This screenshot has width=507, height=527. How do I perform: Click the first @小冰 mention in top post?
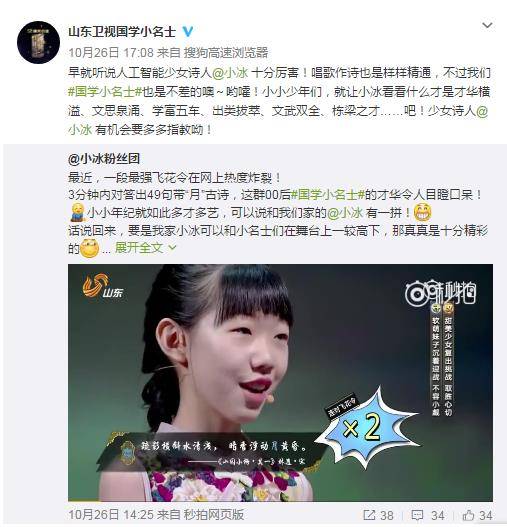point(230,73)
